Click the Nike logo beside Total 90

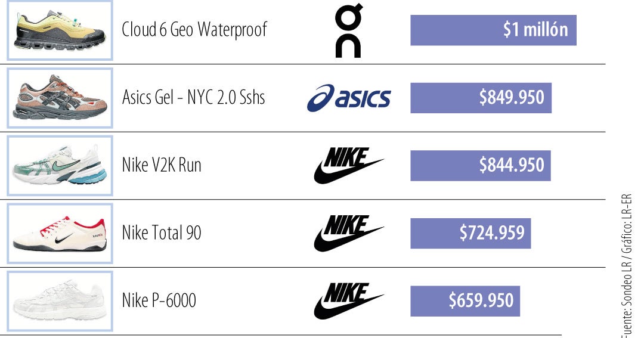349,233
